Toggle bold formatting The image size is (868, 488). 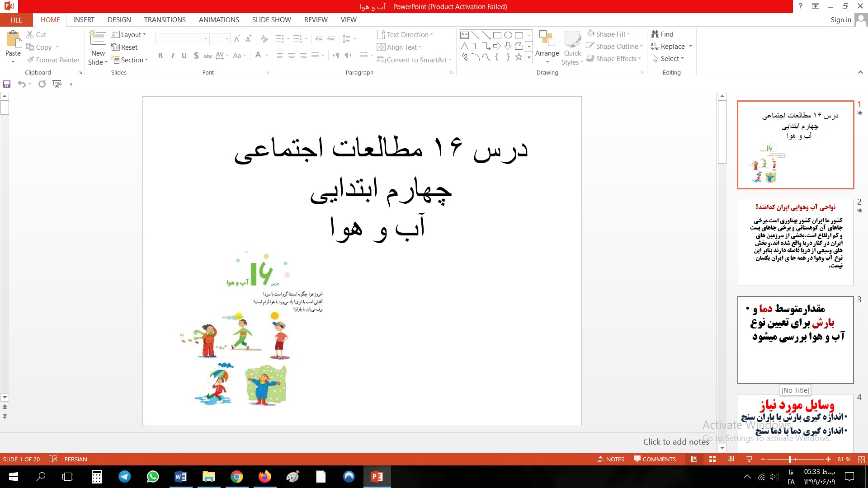click(160, 56)
